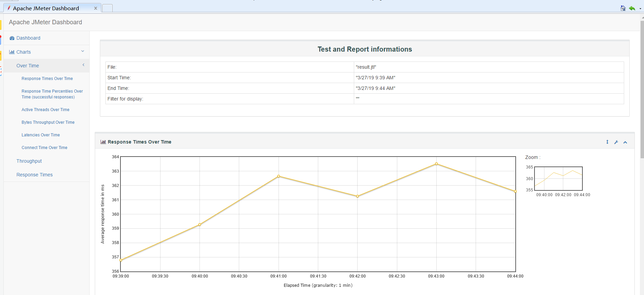The image size is (644, 295).
Task: Click the "Filter for display:" row label
Action: click(125, 99)
